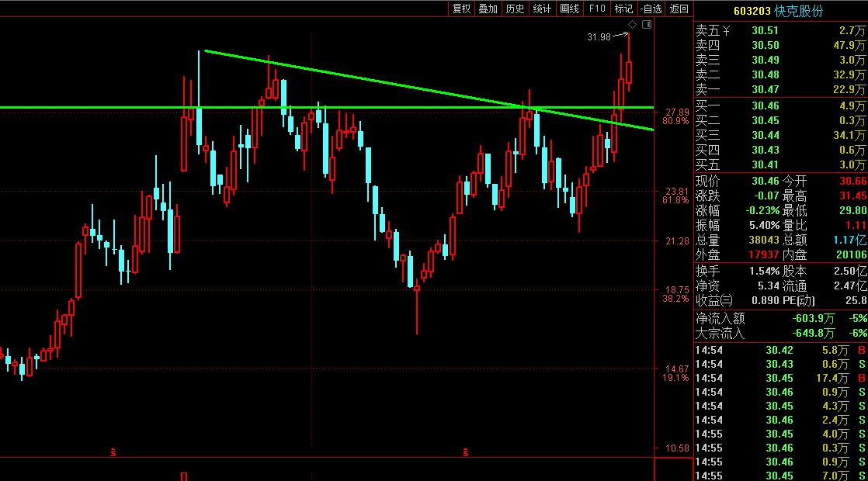
Task: Open the 复权 adjustment option
Action: click(461, 9)
